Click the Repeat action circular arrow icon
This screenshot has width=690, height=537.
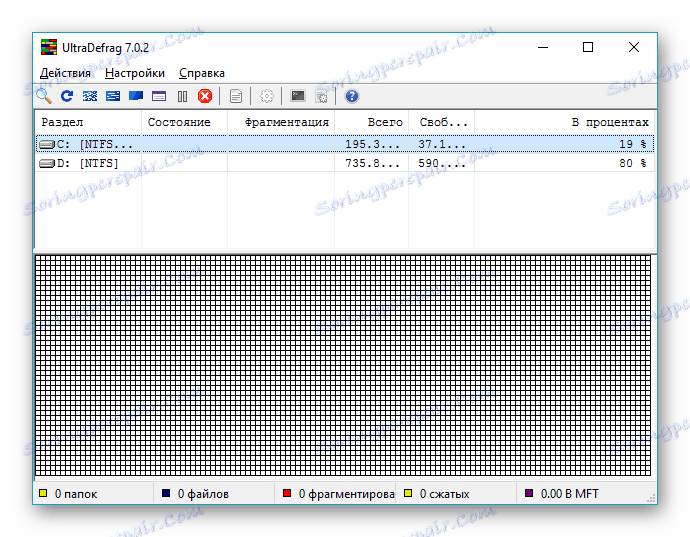coord(67,96)
